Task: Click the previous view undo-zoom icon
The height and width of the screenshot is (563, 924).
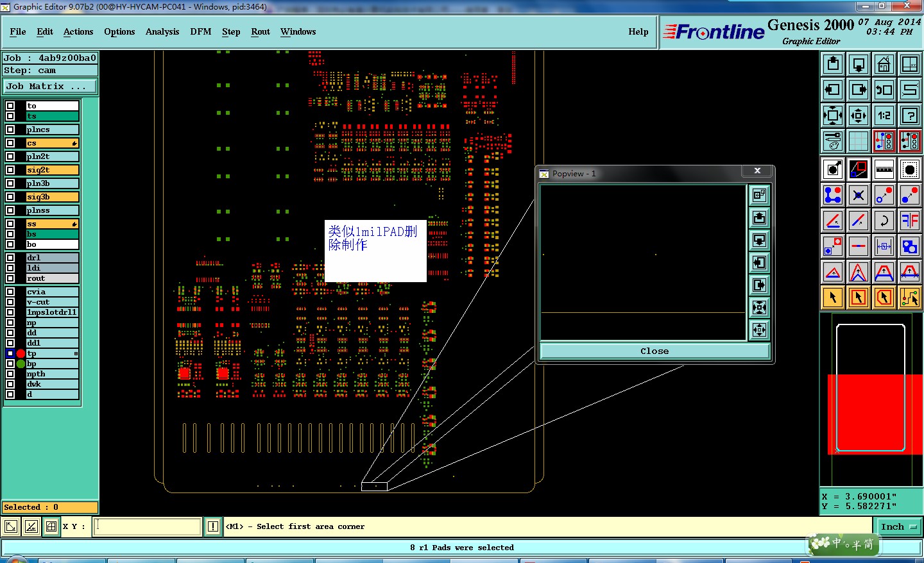Action: click(x=884, y=90)
